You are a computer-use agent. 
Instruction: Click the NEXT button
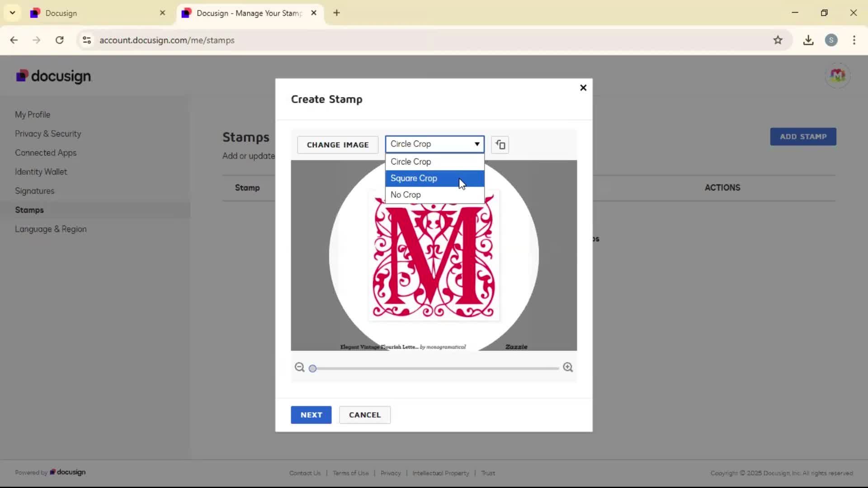pos(311,415)
